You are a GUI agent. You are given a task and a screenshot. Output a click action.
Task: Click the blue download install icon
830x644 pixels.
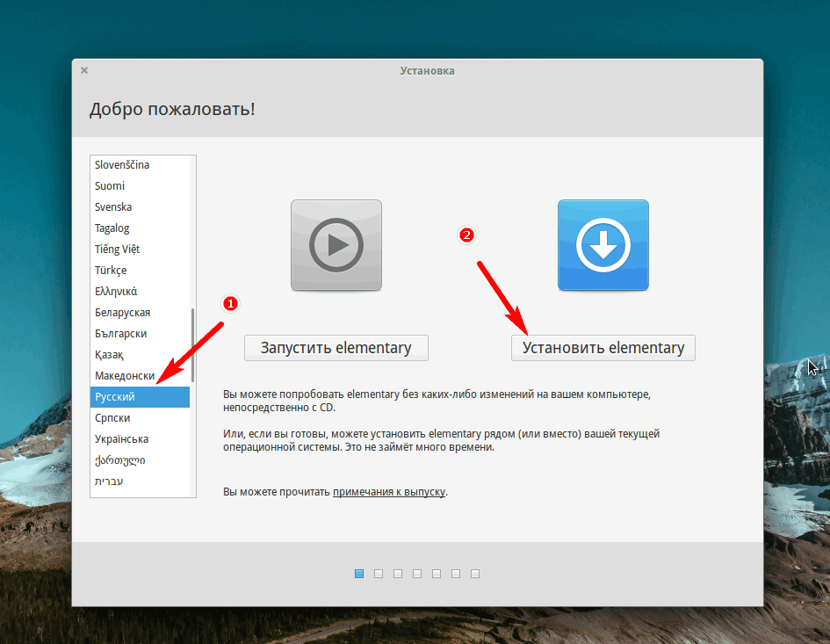click(603, 245)
